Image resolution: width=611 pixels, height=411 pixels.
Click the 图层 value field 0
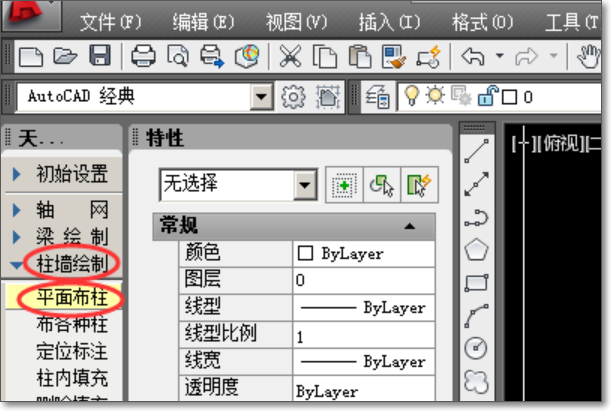pyautogui.click(x=364, y=280)
